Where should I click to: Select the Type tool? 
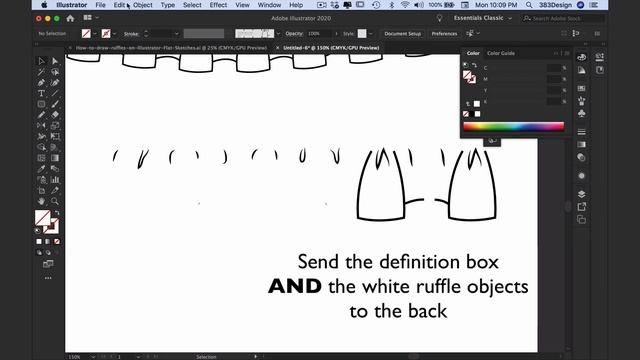click(x=41, y=93)
